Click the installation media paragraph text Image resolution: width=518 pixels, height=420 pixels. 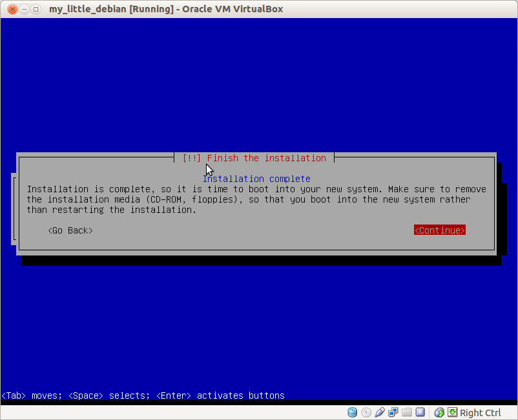point(256,199)
